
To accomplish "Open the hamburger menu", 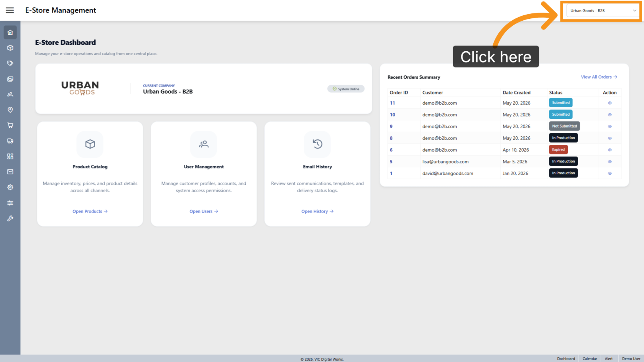I will click(x=10, y=10).
